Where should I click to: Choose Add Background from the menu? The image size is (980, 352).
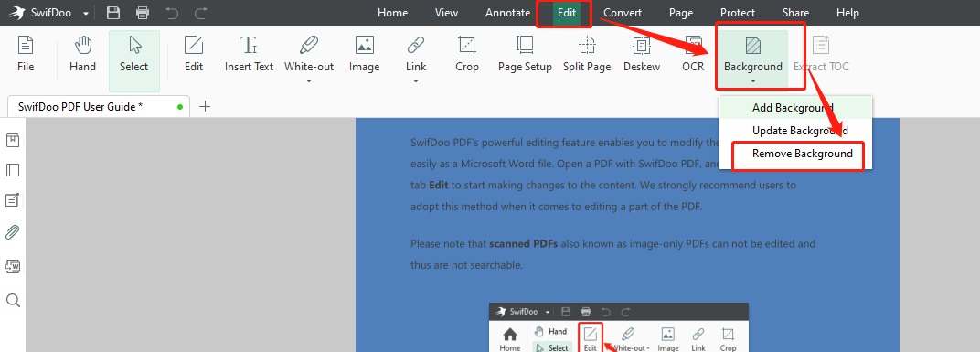coord(795,108)
